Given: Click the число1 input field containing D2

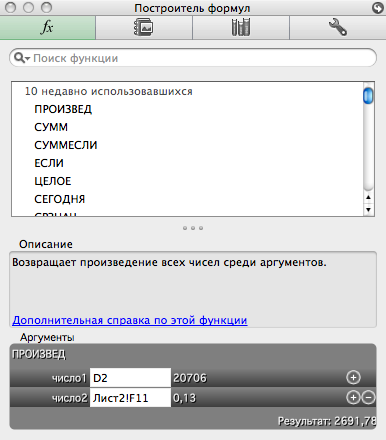Looking at the screenshot, I should click(130, 378).
